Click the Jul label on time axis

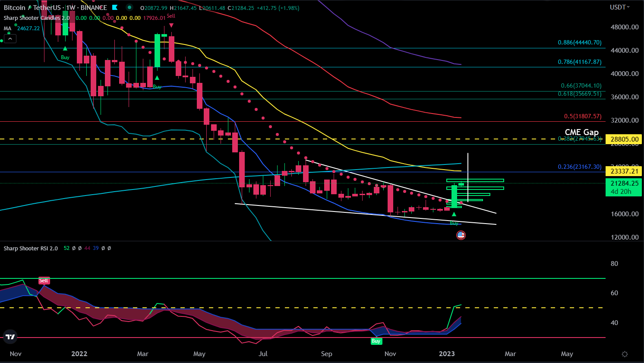(263, 354)
